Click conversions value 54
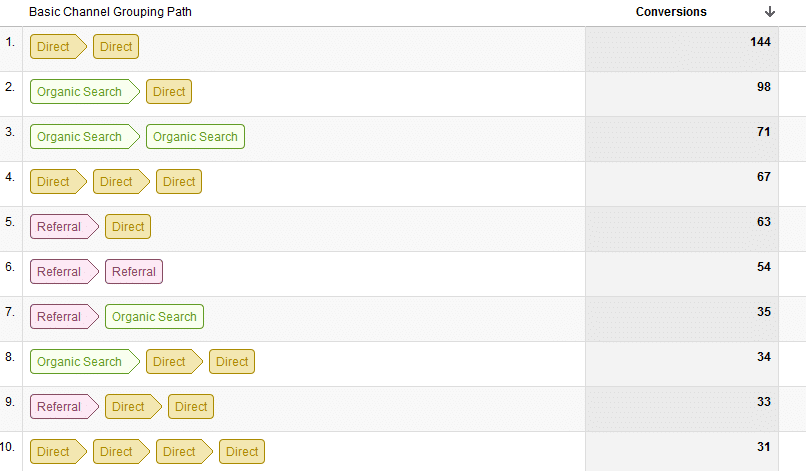806x471 pixels. [763, 267]
